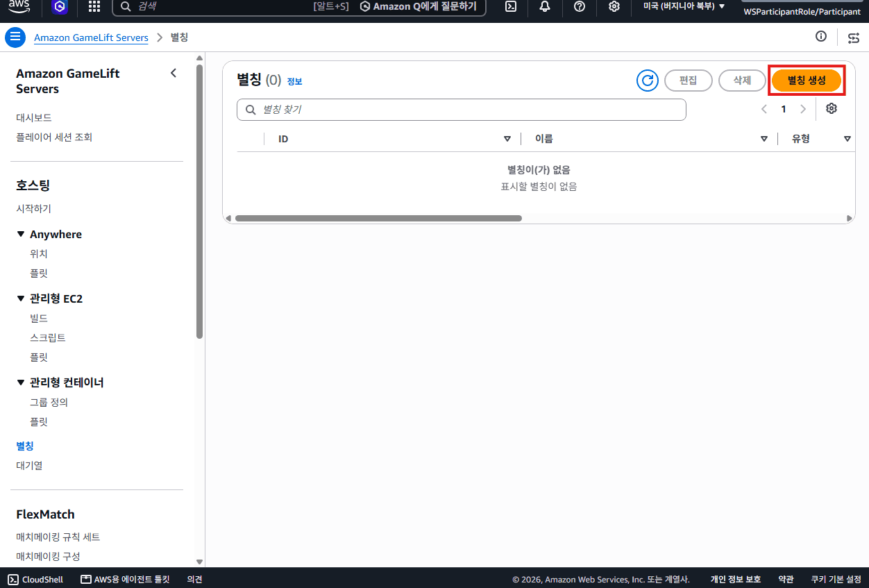Select 별칭 in the sidebar
Image resolution: width=869 pixels, height=588 pixels.
tap(25, 446)
